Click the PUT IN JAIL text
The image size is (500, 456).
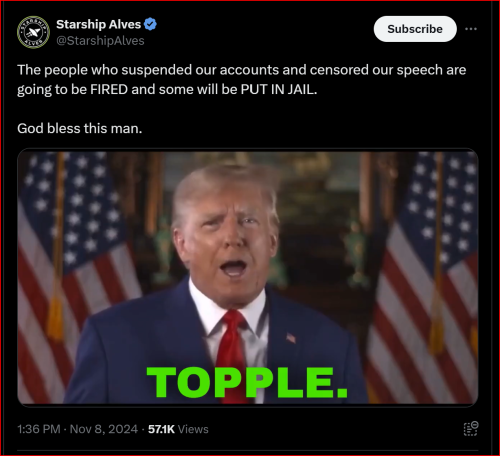coord(279,89)
